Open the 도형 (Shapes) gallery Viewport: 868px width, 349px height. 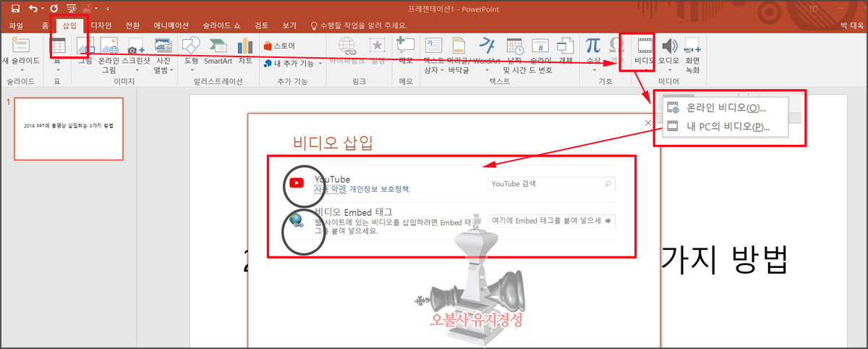click(x=190, y=46)
